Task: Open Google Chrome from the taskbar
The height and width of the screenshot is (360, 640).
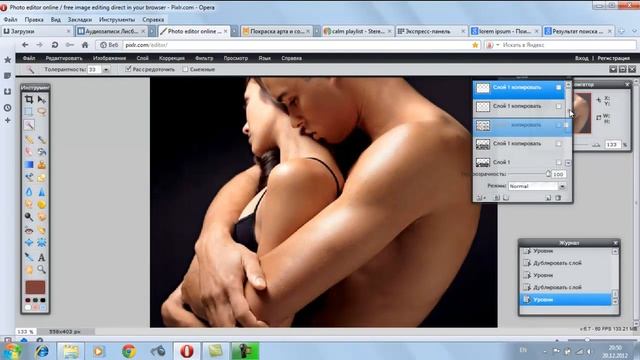Action: (129, 351)
